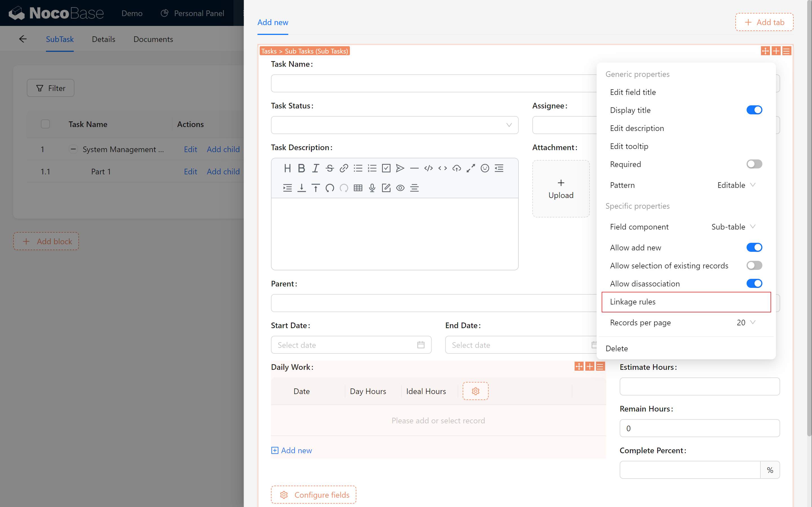Image resolution: width=812 pixels, height=507 pixels.
Task: Click the strikethrough formatting icon
Action: click(330, 168)
